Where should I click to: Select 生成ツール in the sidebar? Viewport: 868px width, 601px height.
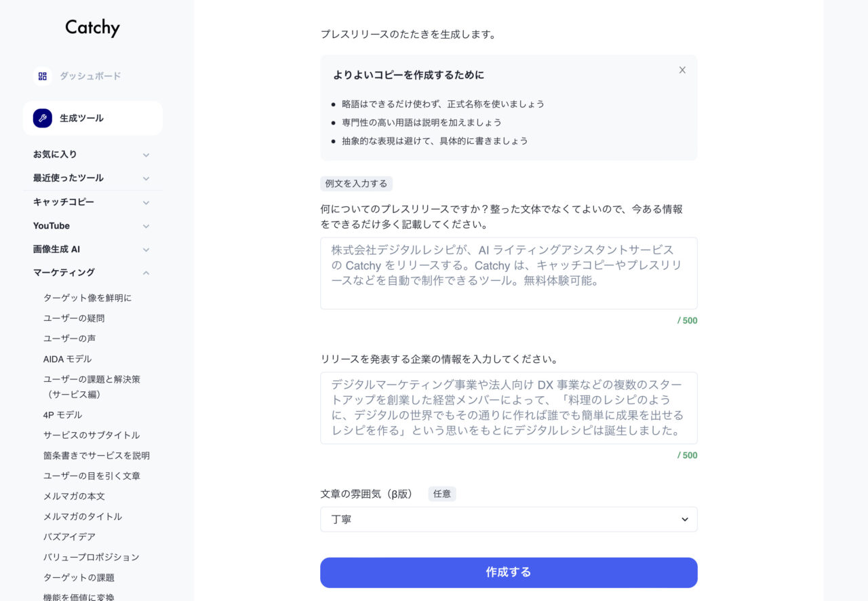[x=93, y=118]
